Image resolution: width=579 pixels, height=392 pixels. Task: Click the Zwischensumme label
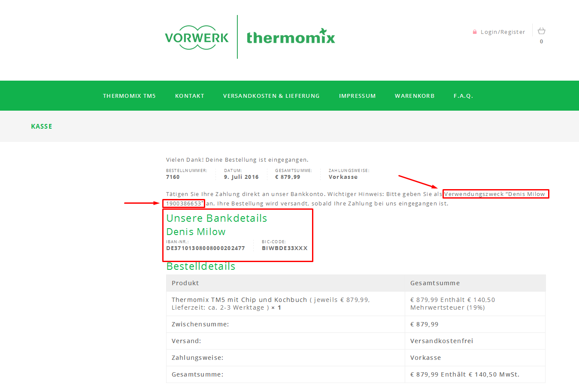pos(200,324)
